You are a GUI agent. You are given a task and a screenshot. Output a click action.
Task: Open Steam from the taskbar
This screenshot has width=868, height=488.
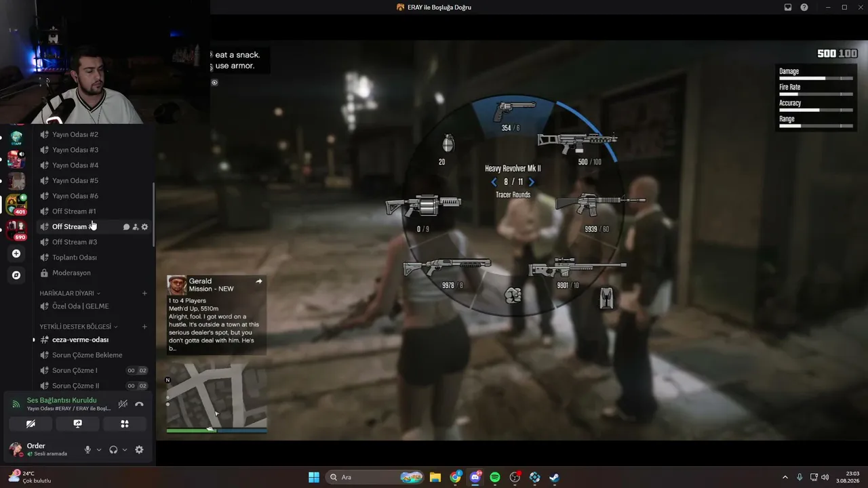pos(555,477)
